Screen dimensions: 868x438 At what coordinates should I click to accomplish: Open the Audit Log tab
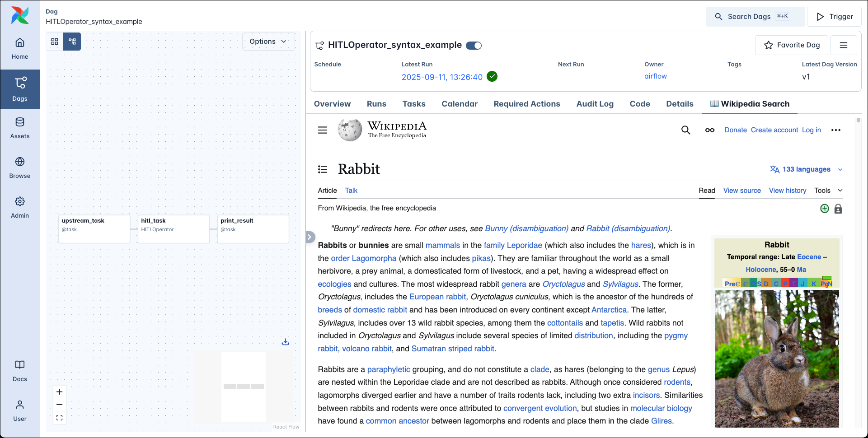point(595,104)
